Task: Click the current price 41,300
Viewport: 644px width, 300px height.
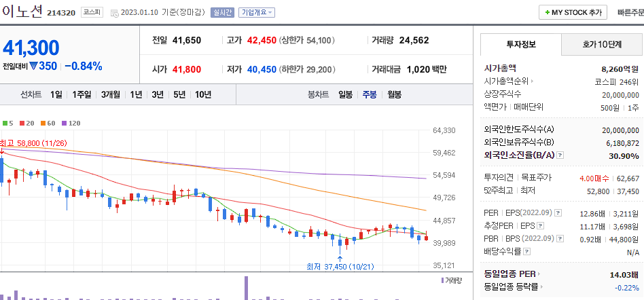Action: [x=31, y=48]
